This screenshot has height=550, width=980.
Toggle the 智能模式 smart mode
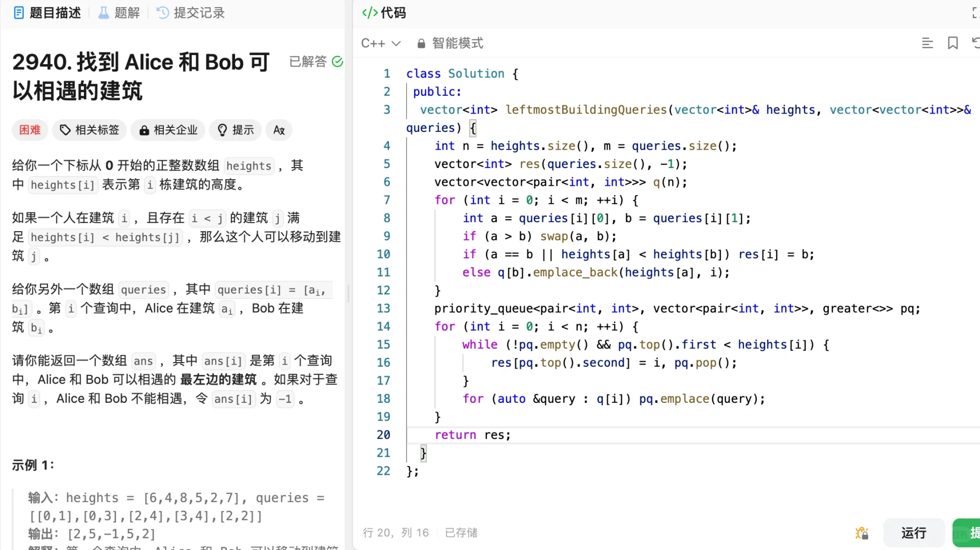457,43
